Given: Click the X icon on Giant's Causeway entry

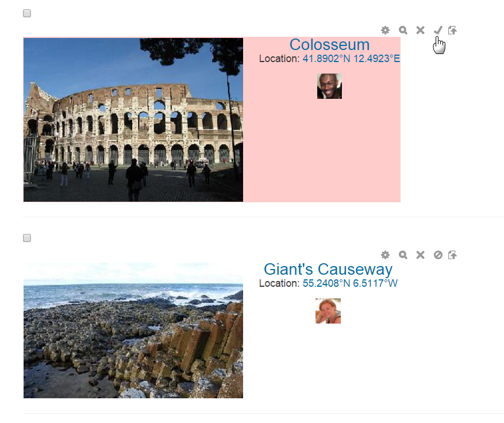Looking at the screenshot, I should 420,255.
